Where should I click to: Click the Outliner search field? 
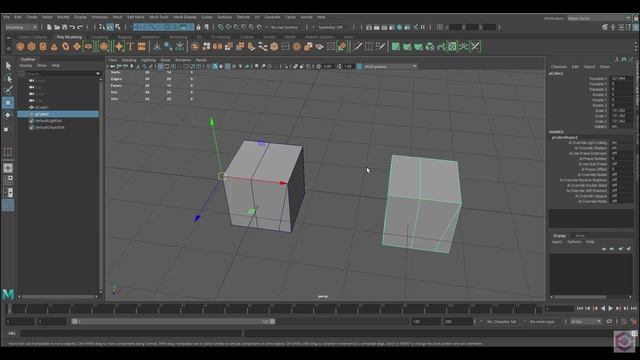(x=61, y=74)
